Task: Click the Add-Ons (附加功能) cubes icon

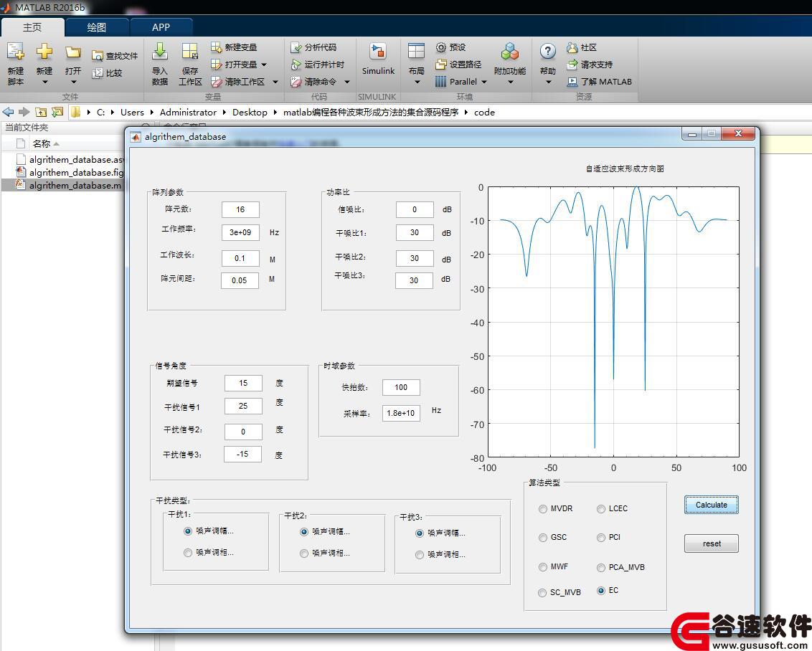Action: [509, 51]
